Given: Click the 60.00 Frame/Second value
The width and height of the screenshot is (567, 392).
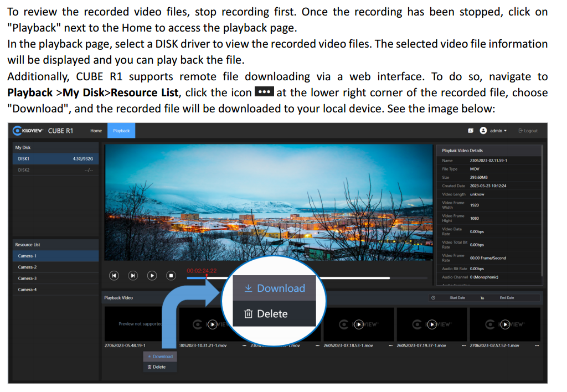Looking at the screenshot, I should 488,258.
